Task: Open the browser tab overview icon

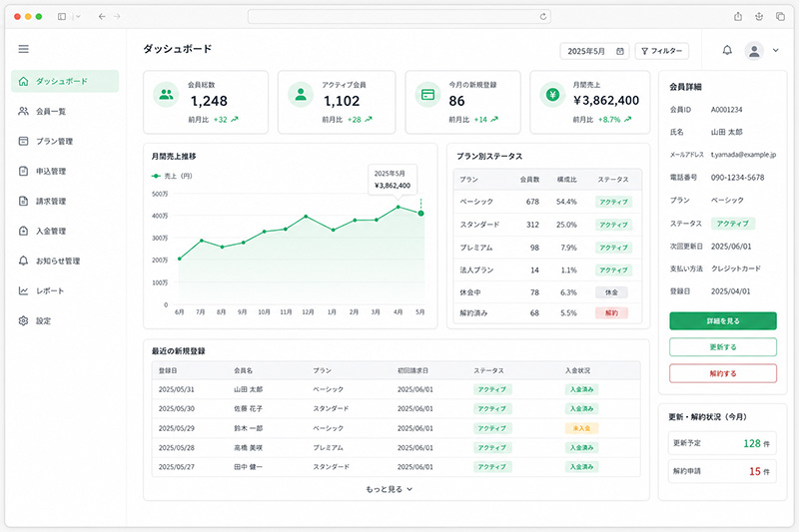Action: (x=780, y=16)
